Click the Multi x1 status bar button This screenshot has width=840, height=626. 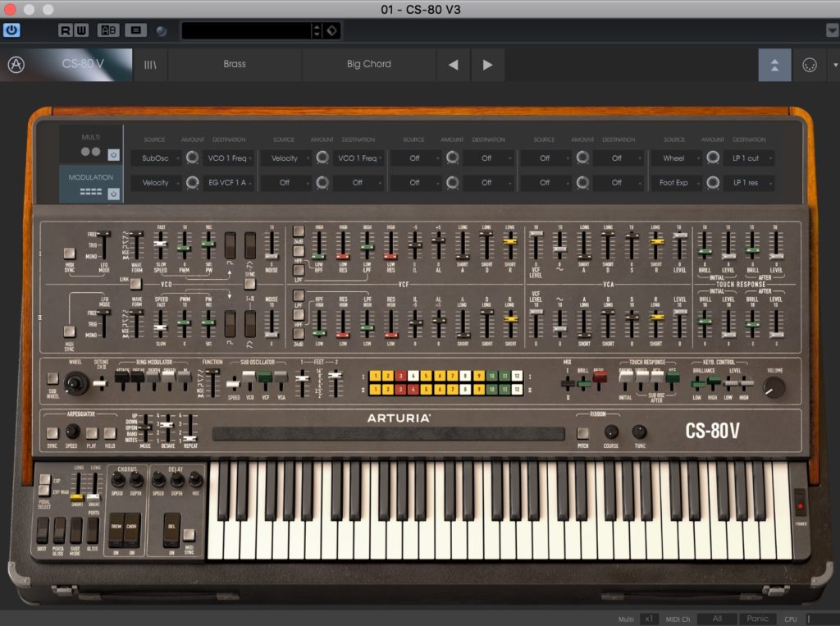[x=649, y=619]
